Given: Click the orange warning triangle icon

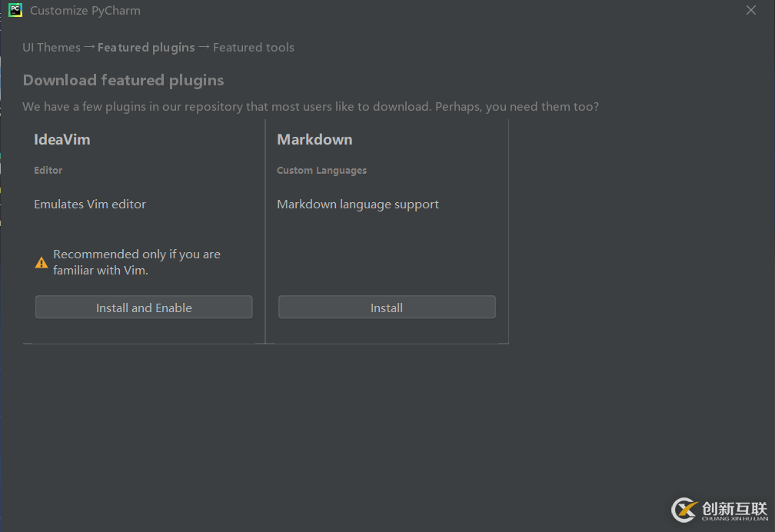Looking at the screenshot, I should pos(42,263).
